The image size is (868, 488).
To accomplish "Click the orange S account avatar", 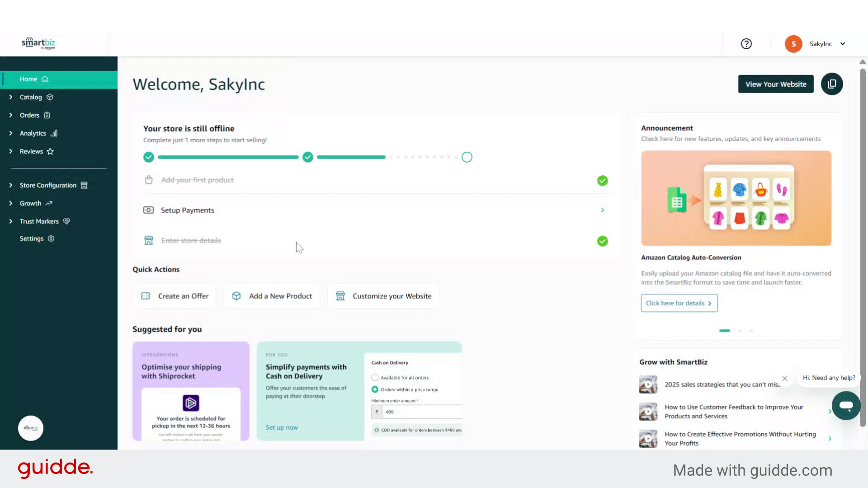I will click(793, 44).
